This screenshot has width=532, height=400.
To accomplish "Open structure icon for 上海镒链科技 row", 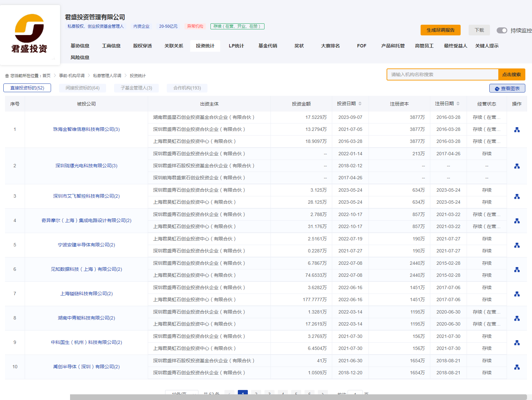I will [x=517, y=294].
